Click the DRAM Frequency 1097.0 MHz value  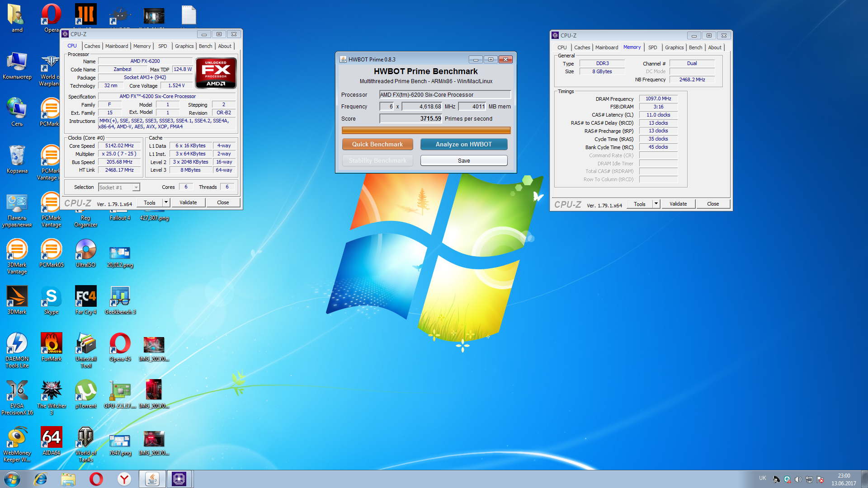[658, 99]
